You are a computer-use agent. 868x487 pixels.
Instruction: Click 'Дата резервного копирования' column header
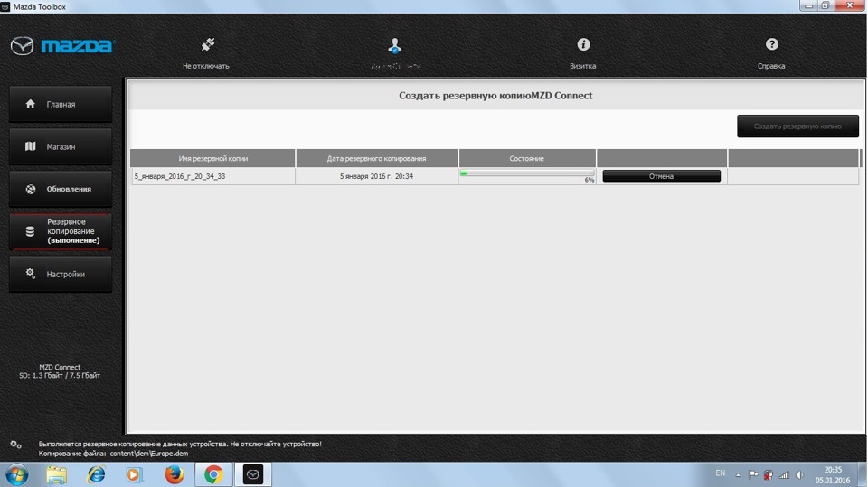pos(376,158)
